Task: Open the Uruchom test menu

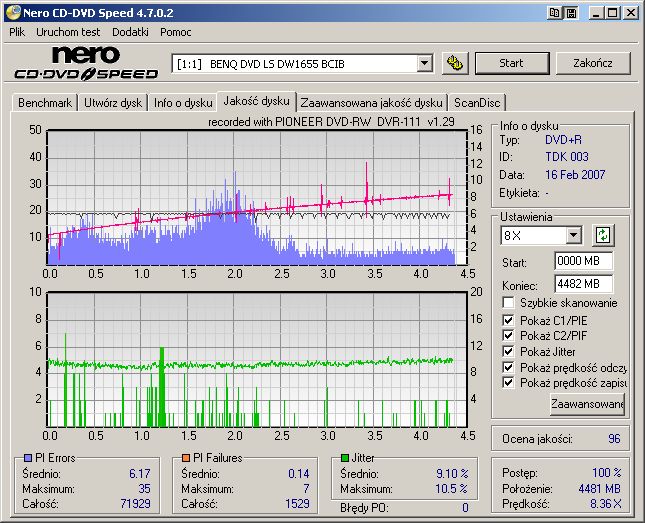Action: coord(68,32)
